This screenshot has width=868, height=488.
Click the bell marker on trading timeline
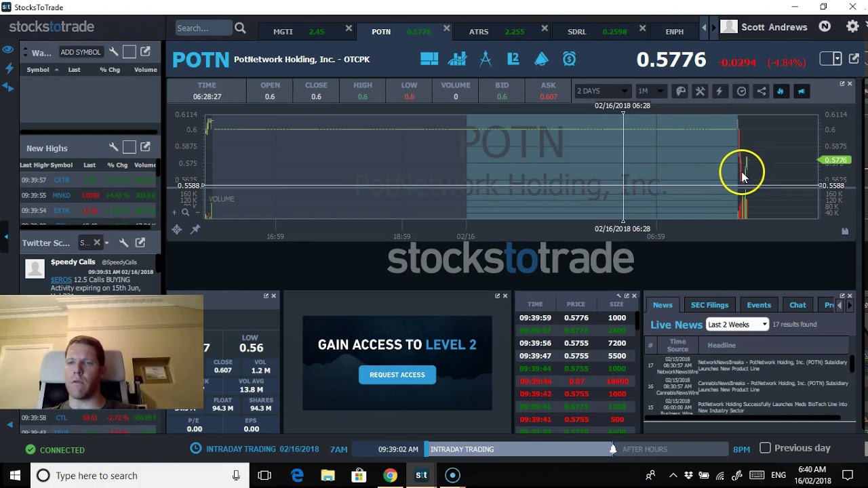tap(613, 449)
